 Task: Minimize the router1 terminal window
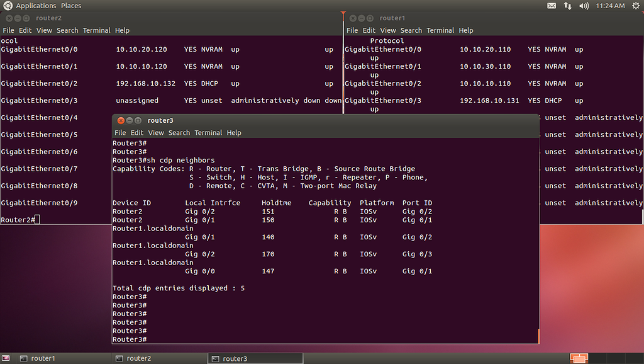click(362, 18)
